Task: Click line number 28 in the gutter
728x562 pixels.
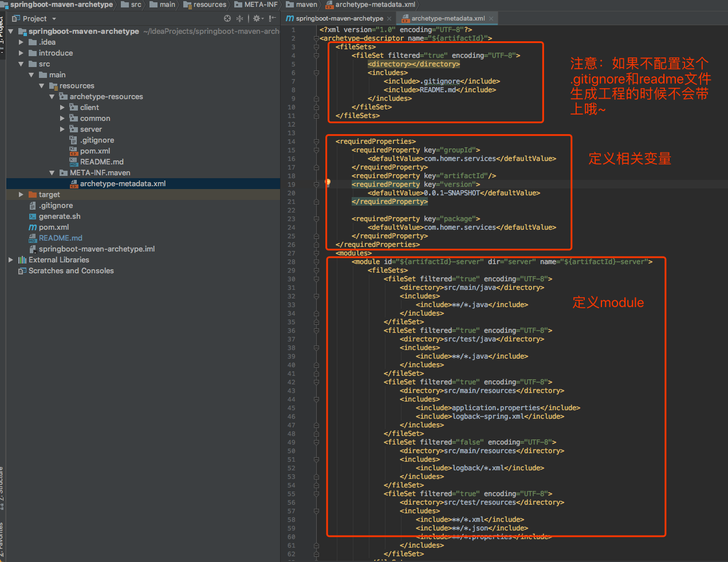Action: pos(292,262)
